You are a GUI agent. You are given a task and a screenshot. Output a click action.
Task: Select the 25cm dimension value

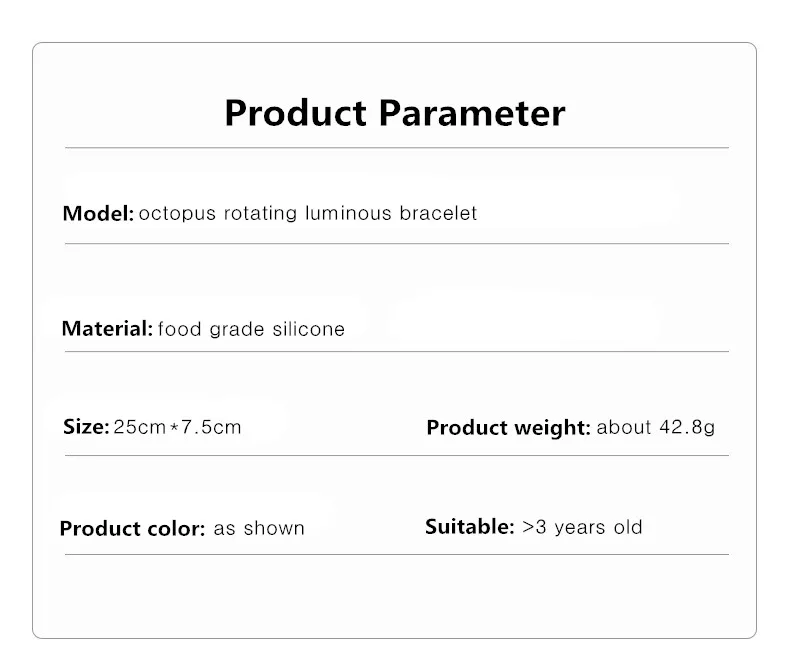point(139,427)
